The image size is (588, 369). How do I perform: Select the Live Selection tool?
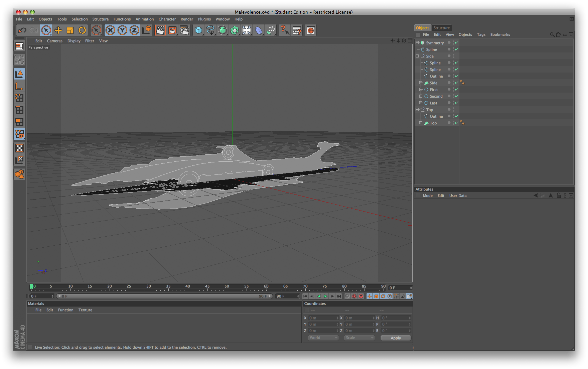pyautogui.click(x=46, y=30)
